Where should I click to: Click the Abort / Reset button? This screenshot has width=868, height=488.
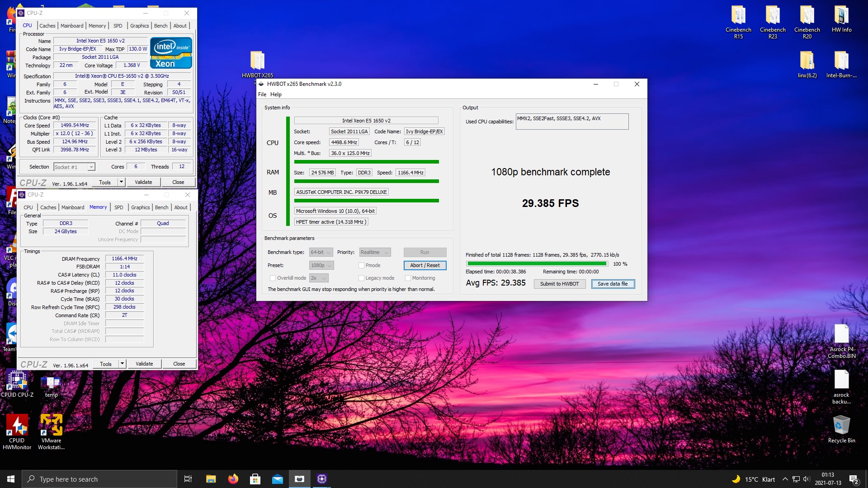(425, 265)
